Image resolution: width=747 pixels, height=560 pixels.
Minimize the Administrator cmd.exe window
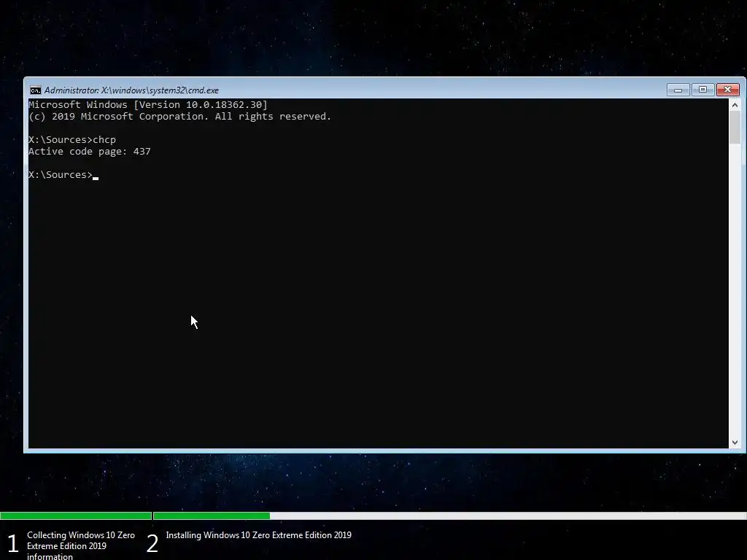[x=678, y=90]
